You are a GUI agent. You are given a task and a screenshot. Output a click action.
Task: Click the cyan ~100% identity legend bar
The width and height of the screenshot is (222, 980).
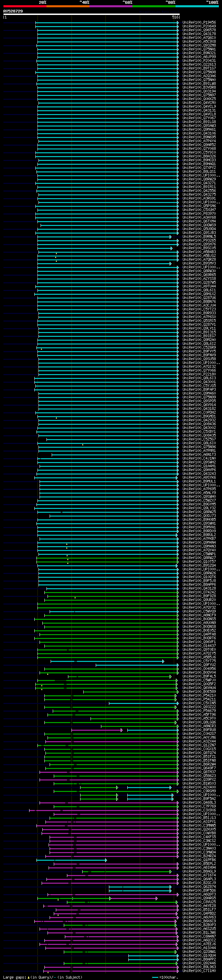point(197,6)
